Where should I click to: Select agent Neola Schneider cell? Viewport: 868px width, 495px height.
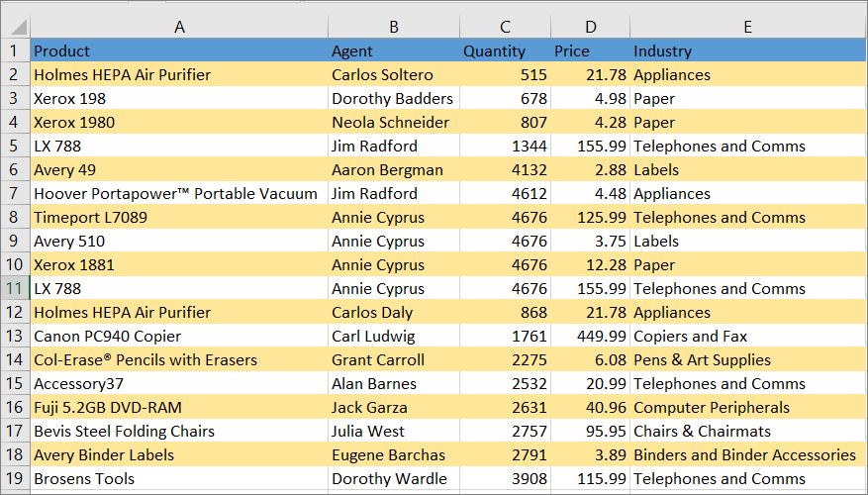pos(394,122)
